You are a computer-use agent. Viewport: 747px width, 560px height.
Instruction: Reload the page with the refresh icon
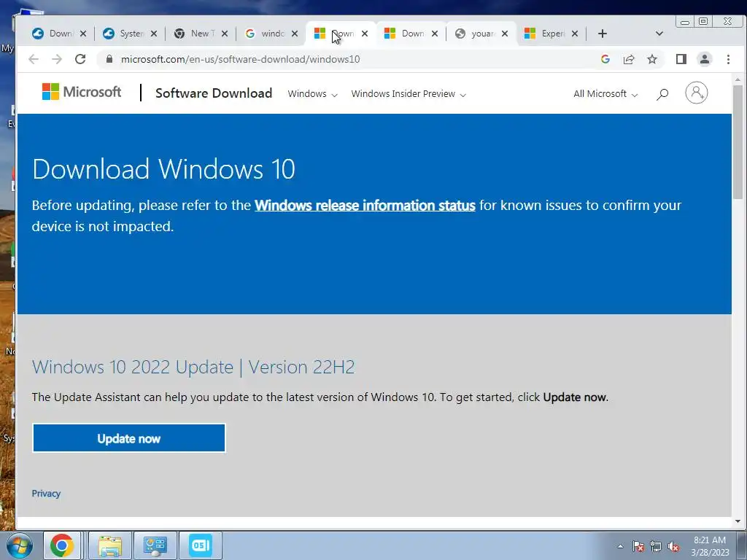pyautogui.click(x=80, y=59)
